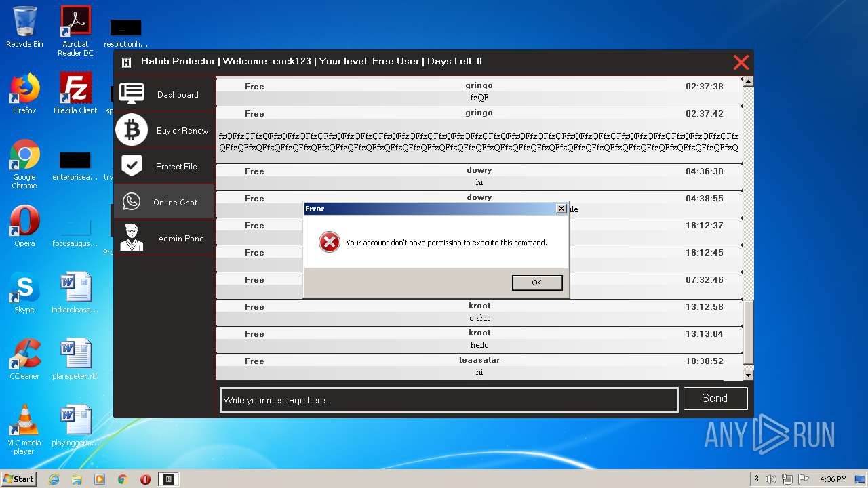Launch VLC media player desktop icon
868x488 pixels.
pyautogui.click(x=24, y=430)
